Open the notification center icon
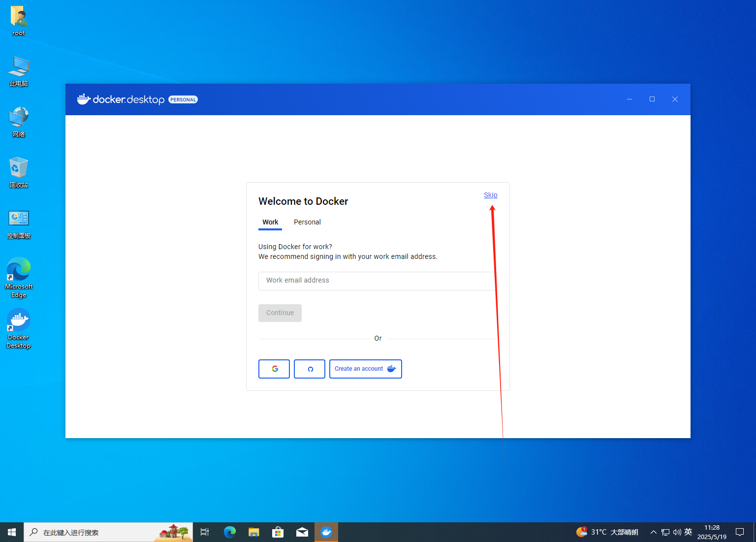The image size is (756, 542). click(739, 532)
